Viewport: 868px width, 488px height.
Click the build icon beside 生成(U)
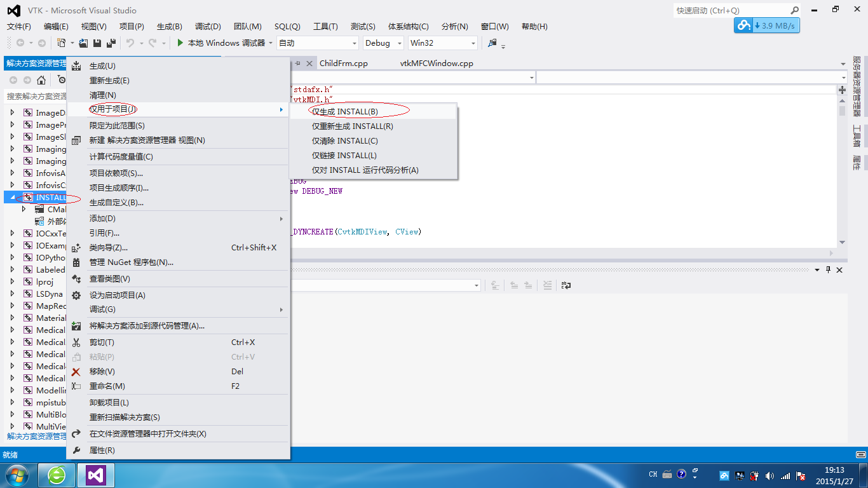pyautogui.click(x=76, y=66)
